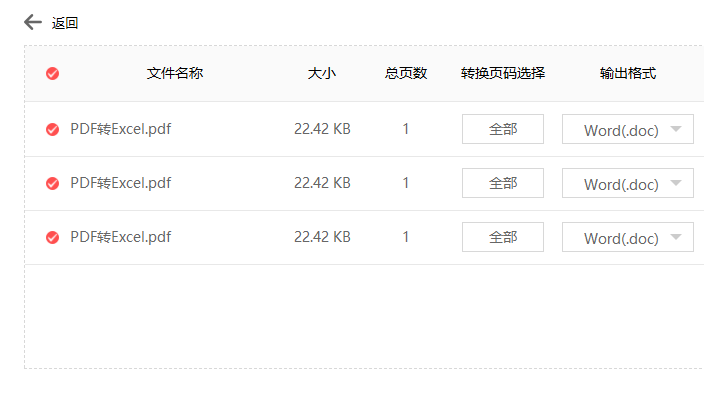
Task: Uncheck the first PDF转Excel.pdf row
Action: click(53, 129)
